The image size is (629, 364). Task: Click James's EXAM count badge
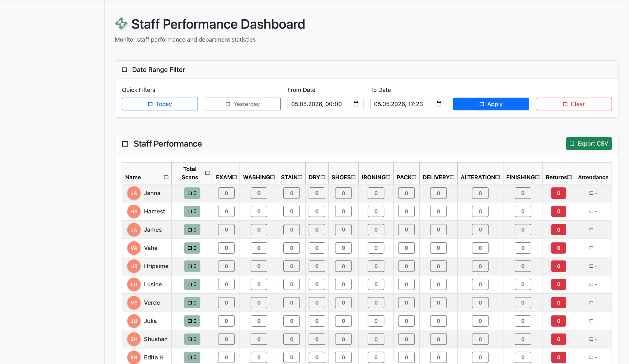click(226, 230)
